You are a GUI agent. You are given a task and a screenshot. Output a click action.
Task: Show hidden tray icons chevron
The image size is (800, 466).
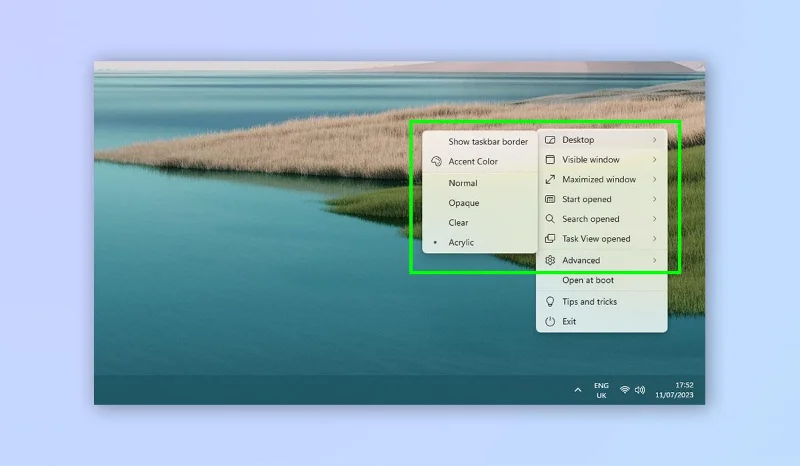click(x=578, y=390)
